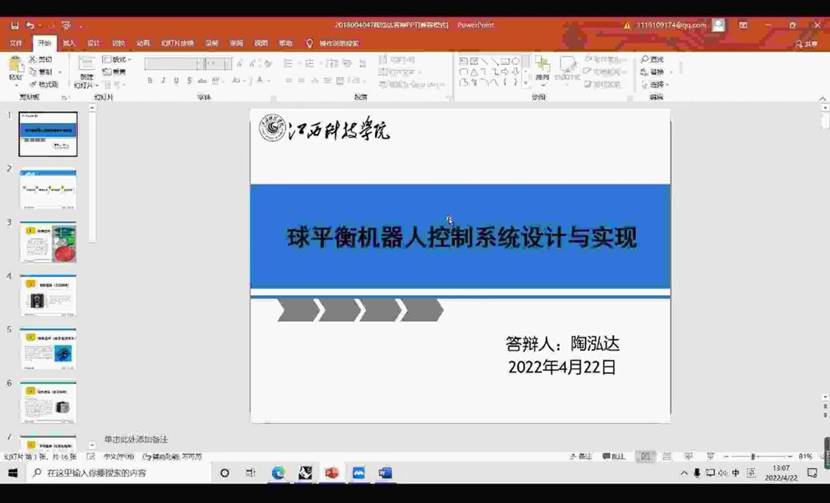Select slide 6 thumbnail

point(48,402)
